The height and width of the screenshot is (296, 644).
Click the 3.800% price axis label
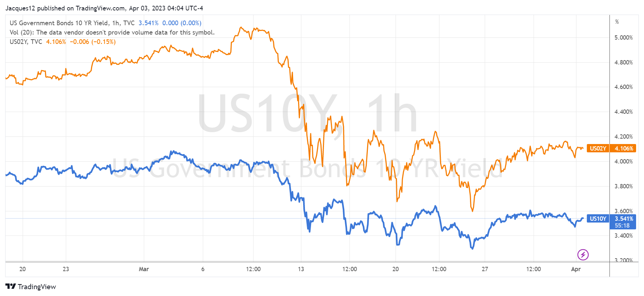click(x=624, y=187)
